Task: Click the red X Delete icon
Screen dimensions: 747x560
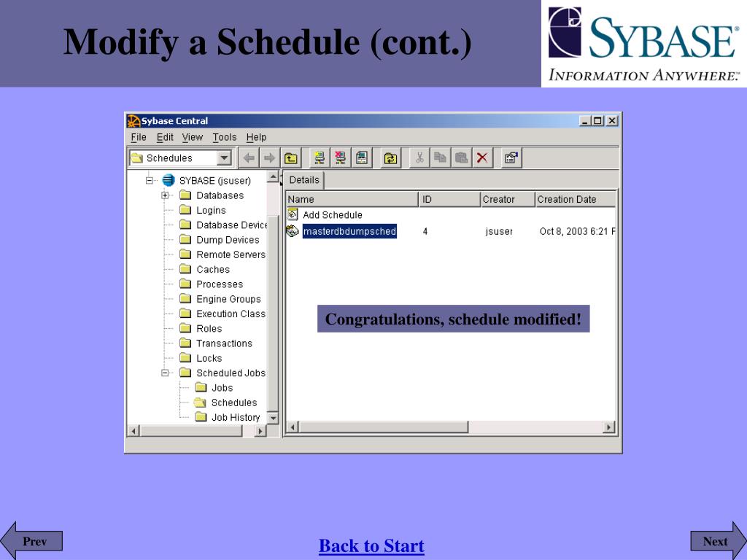Action: pos(482,158)
